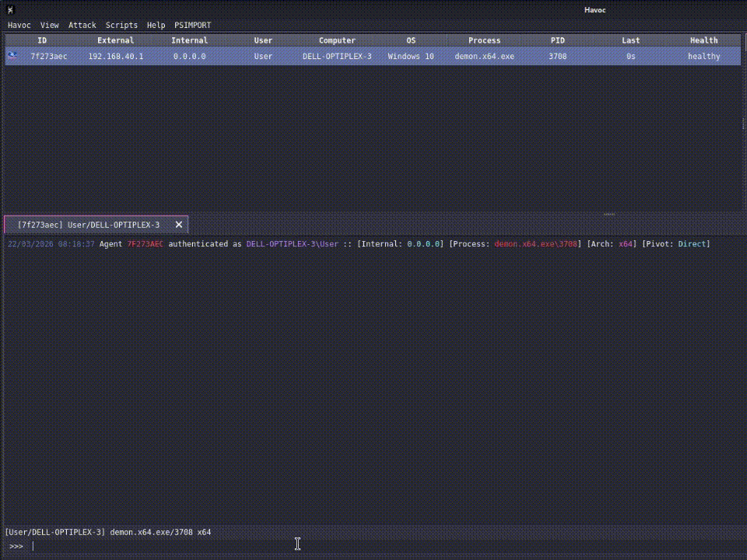Click the splitter handle between sessions and console
The width and height of the screenshot is (747, 560).
point(609,214)
